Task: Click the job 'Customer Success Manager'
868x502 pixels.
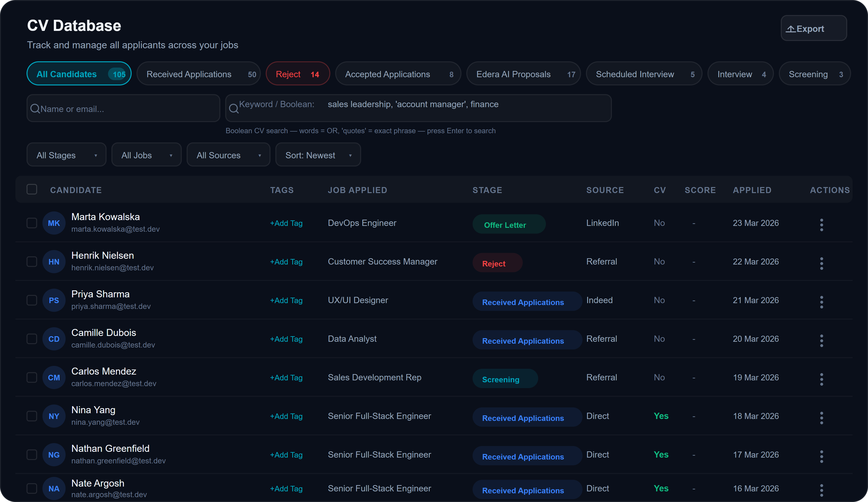Action: (382, 262)
